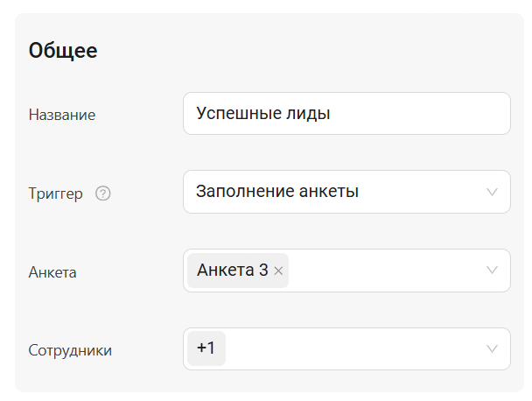Click empty area in Анкета multi-select
The width and height of the screenshot is (532, 401).
click(385, 271)
